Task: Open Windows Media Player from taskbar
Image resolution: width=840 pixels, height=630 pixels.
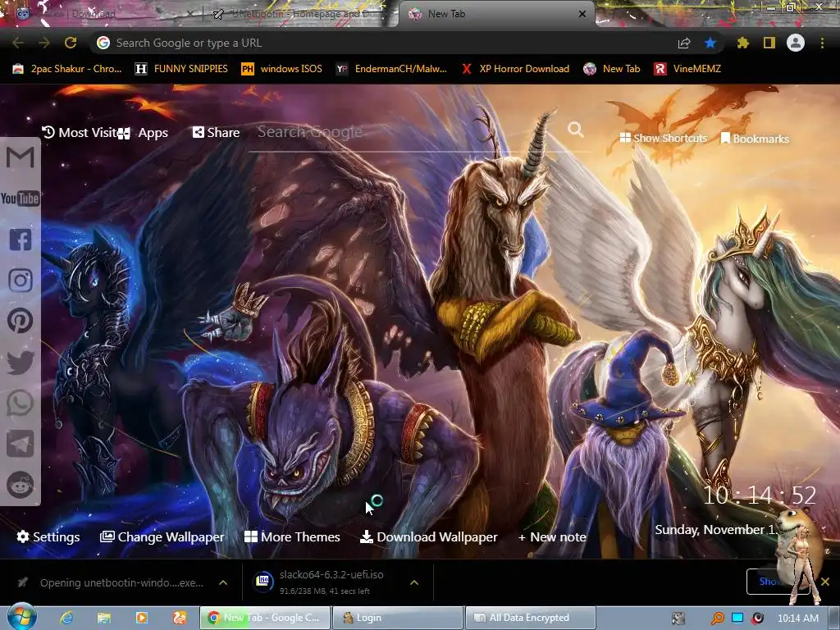Action: 141,618
